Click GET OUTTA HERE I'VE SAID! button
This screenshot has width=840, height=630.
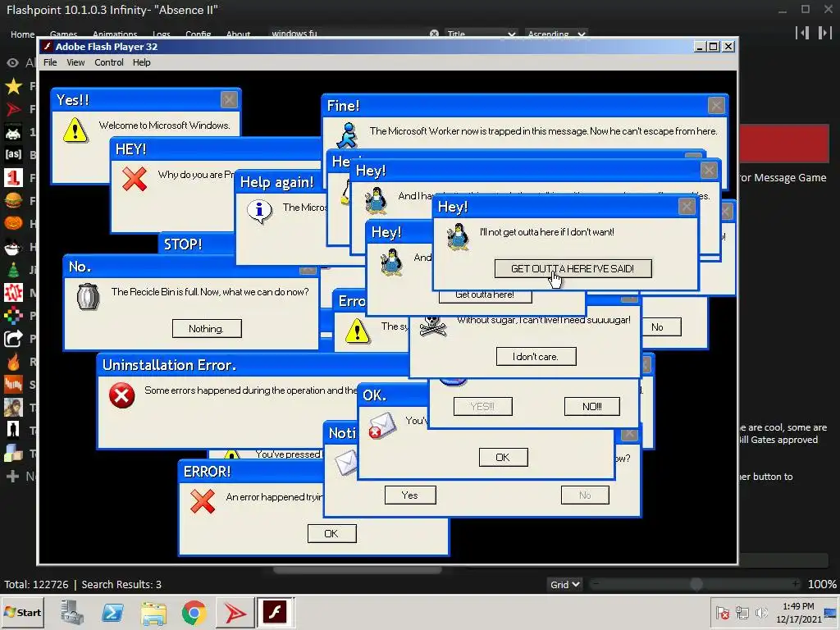point(573,268)
